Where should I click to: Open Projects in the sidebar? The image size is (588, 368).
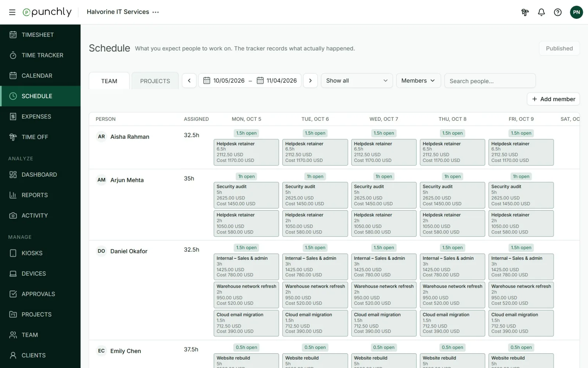(40, 314)
